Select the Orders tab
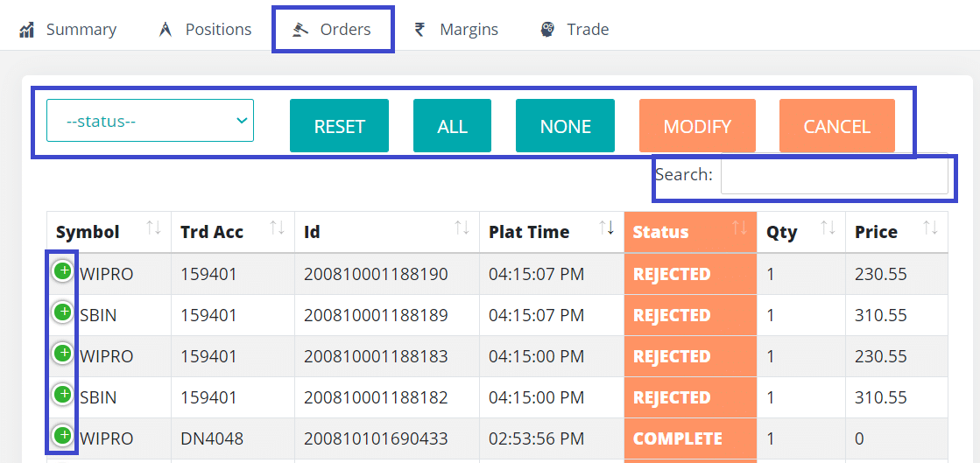The image size is (980, 463). pyautogui.click(x=332, y=30)
